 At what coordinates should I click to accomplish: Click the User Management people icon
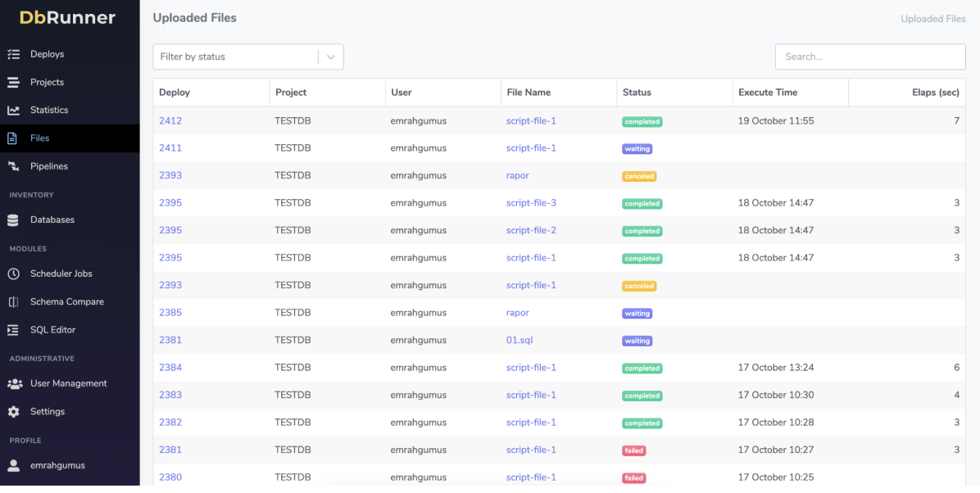click(14, 383)
